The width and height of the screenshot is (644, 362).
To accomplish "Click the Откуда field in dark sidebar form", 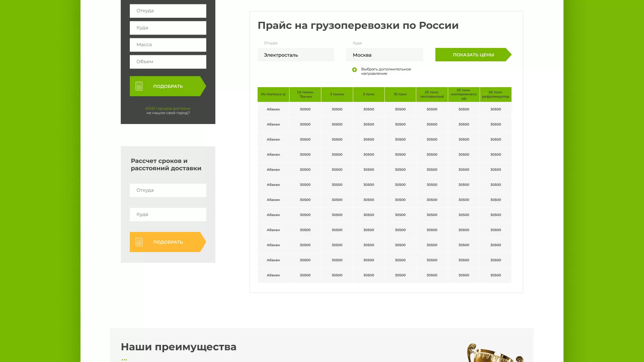I will click(168, 11).
